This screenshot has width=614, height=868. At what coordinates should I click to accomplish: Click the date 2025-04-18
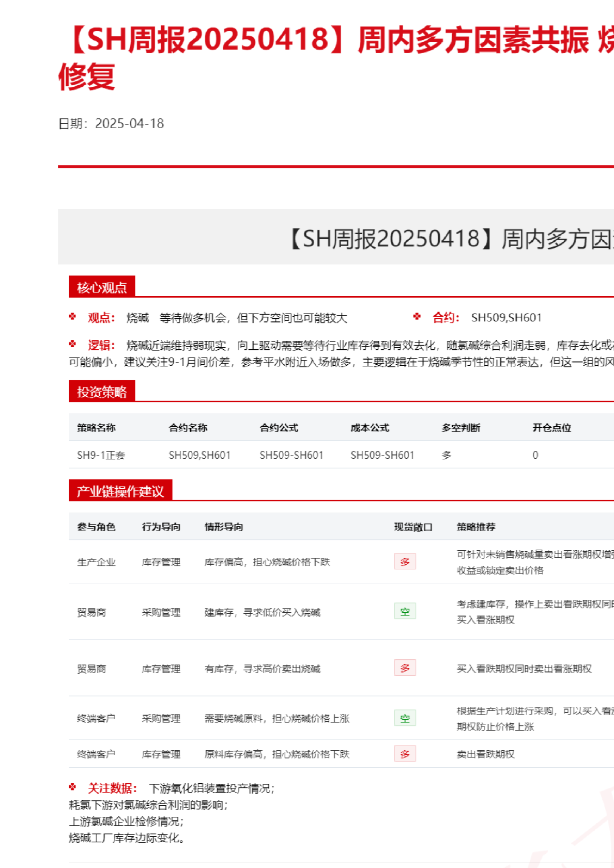129,123
